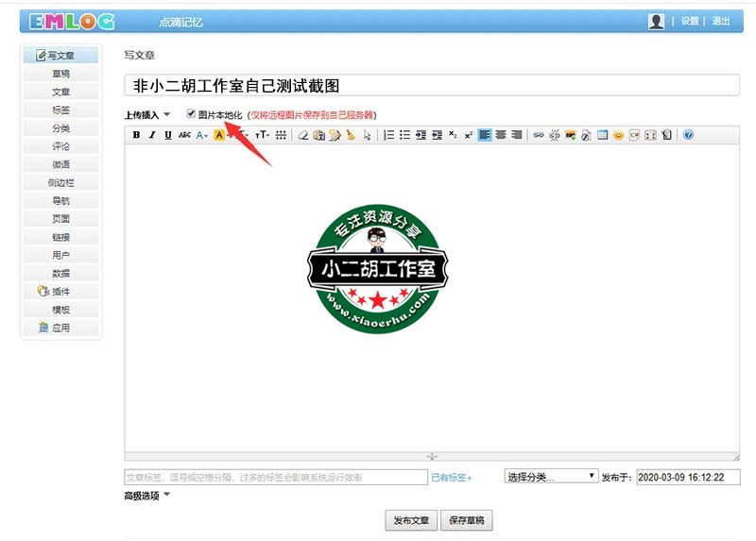Apply superscript formatting
The width and height of the screenshot is (756, 541).
pyautogui.click(x=468, y=135)
